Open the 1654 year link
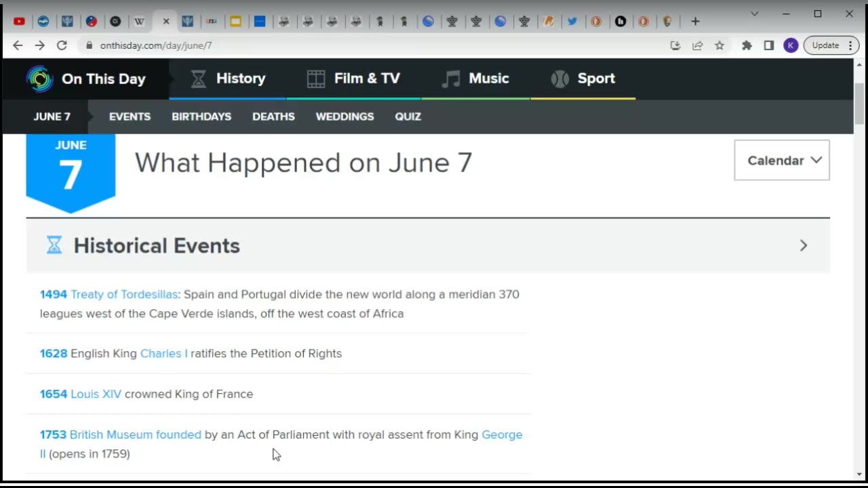The image size is (868, 488). tap(54, 394)
